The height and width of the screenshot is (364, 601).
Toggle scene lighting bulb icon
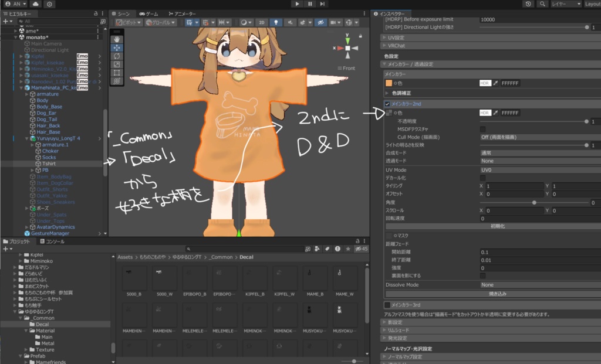[x=276, y=23]
